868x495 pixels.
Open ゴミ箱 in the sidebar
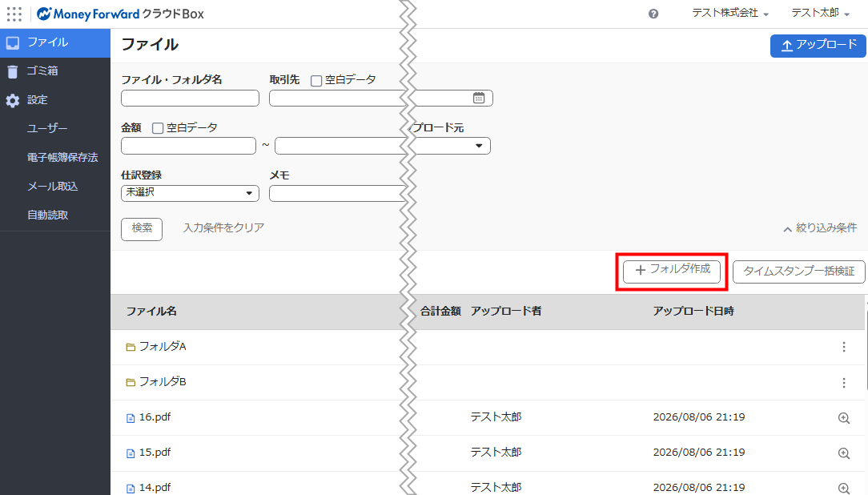55,71
